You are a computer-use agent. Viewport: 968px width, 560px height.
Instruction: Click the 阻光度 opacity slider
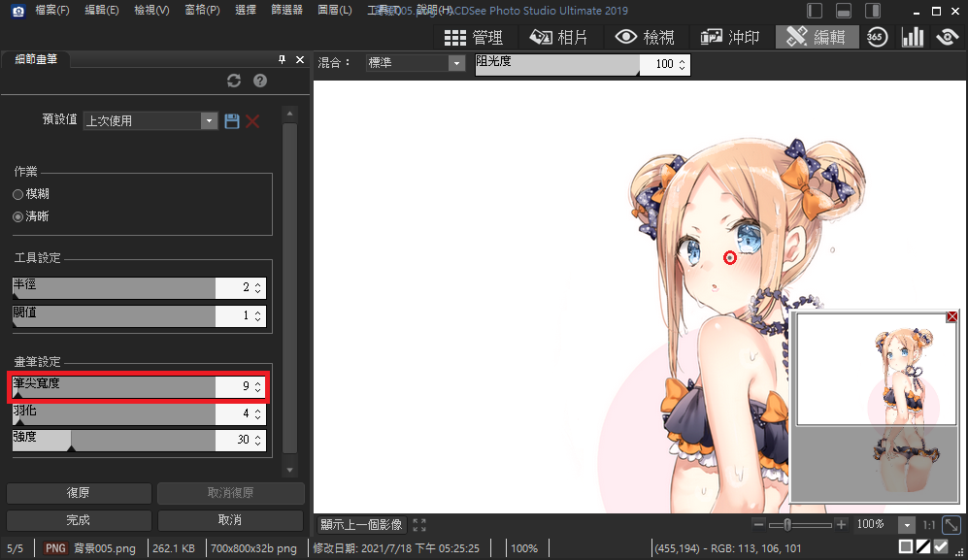[x=557, y=64]
